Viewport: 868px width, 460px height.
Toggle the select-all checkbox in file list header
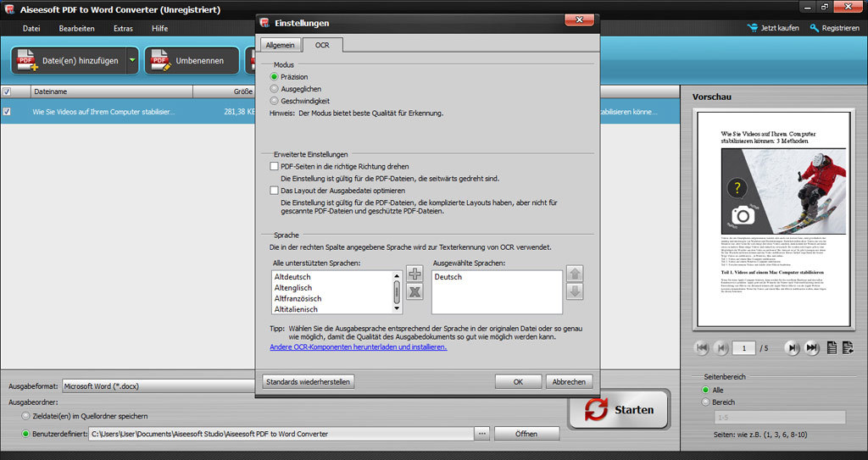point(7,91)
